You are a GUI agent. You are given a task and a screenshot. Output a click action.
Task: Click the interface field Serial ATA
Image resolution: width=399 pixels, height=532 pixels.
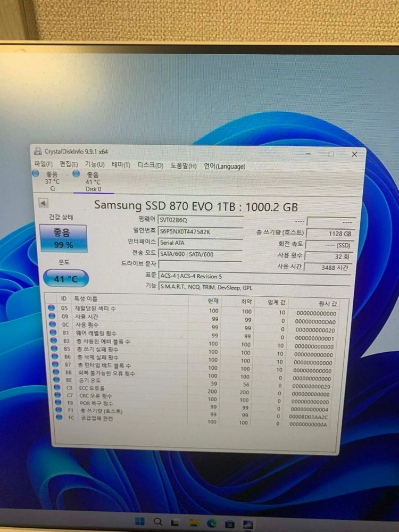(x=200, y=243)
